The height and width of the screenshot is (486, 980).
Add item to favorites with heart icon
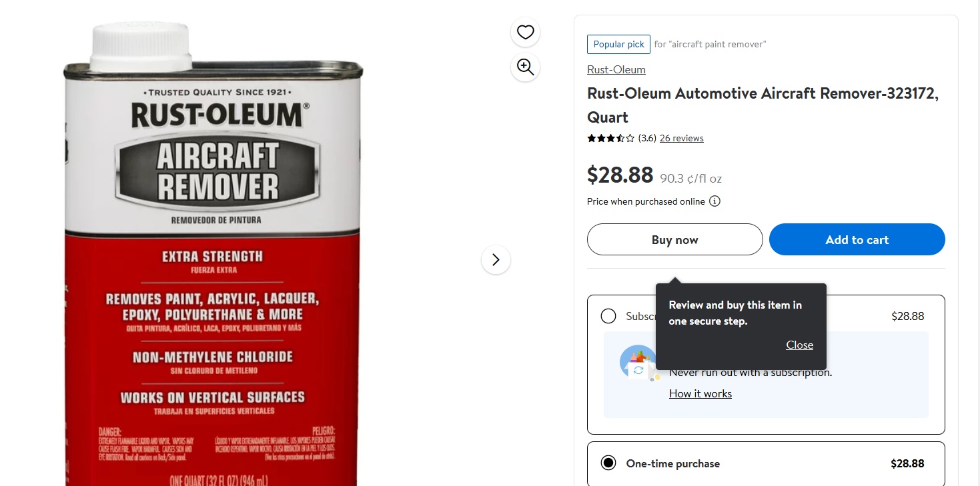click(x=526, y=32)
